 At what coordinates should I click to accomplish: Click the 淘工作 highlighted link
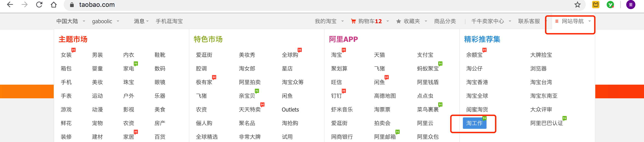(474, 123)
